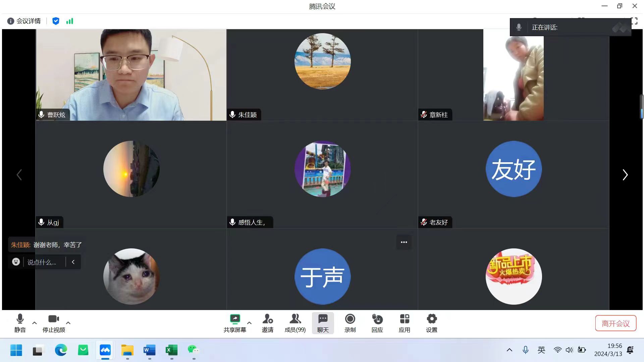
Task: Select 于声 blue avatar
Action: 322,276
